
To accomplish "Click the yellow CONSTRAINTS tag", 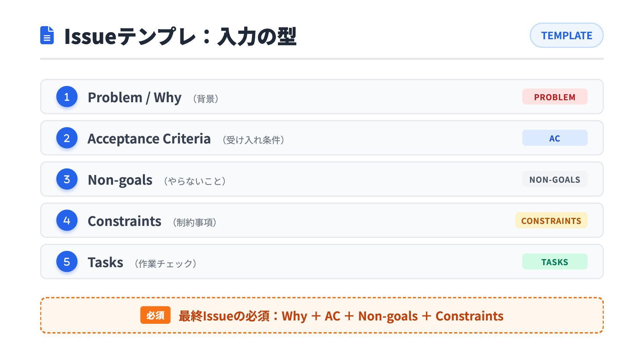I will [x=551, y=221].
